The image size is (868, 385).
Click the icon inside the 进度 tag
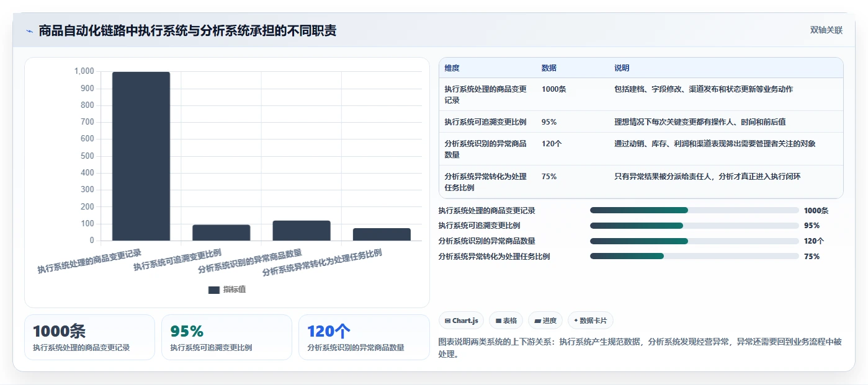pos(537,321)
